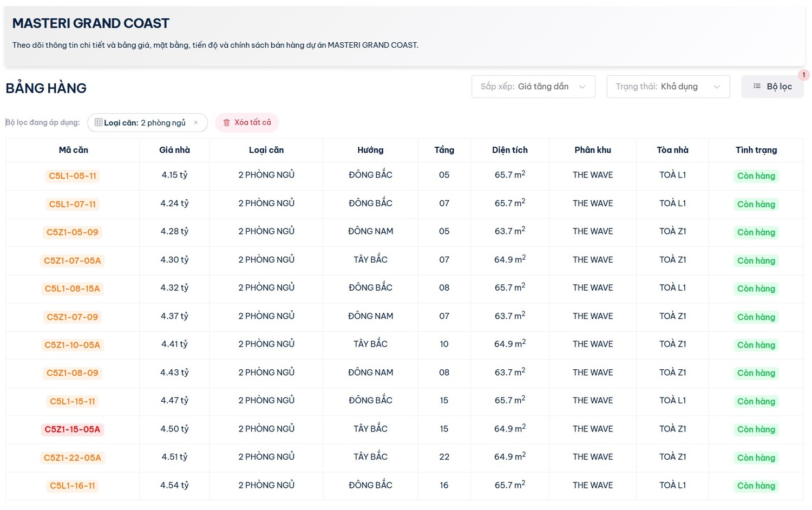Open unit C5Z1-22-05A details
This screenshot has width=812, height=510.
point(73,457)
